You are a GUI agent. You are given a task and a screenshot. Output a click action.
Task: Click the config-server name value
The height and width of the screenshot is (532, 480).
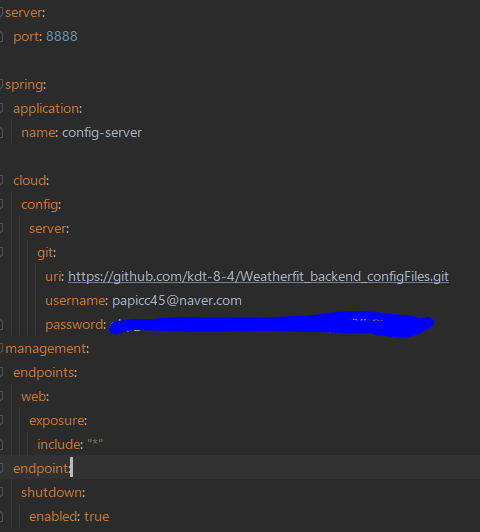click(102, 133)
